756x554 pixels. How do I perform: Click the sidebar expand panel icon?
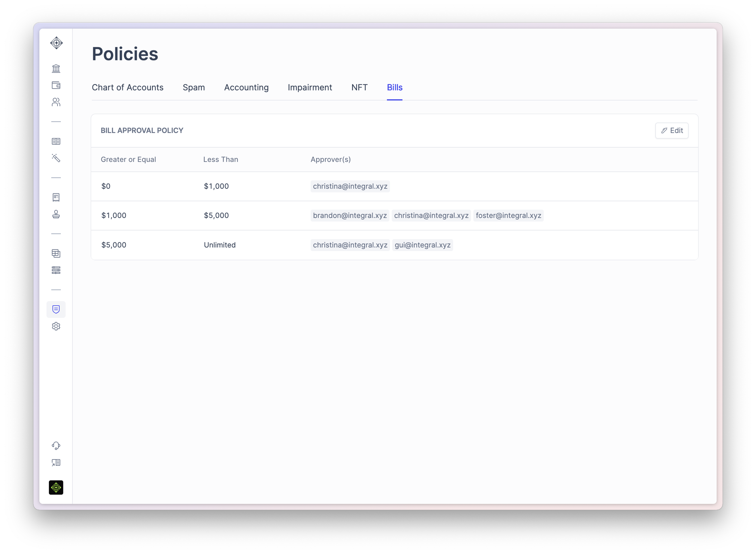click(x=56, y=463)
